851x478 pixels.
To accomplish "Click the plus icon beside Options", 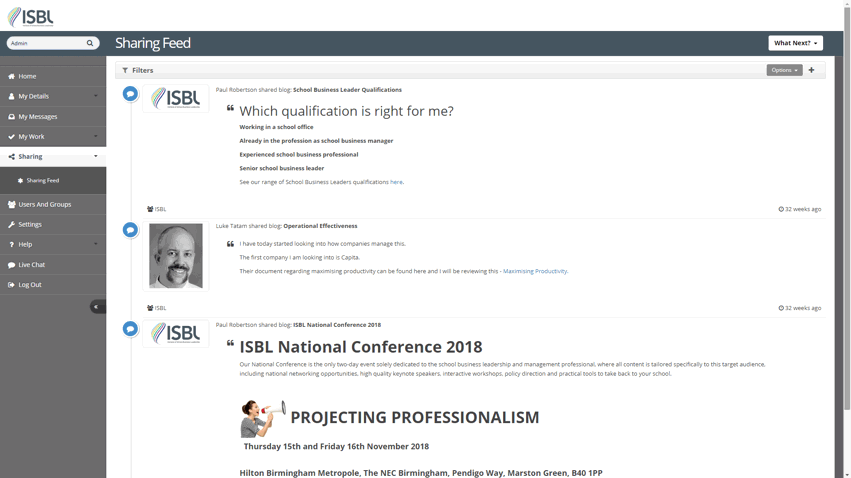I will point(811,70).
